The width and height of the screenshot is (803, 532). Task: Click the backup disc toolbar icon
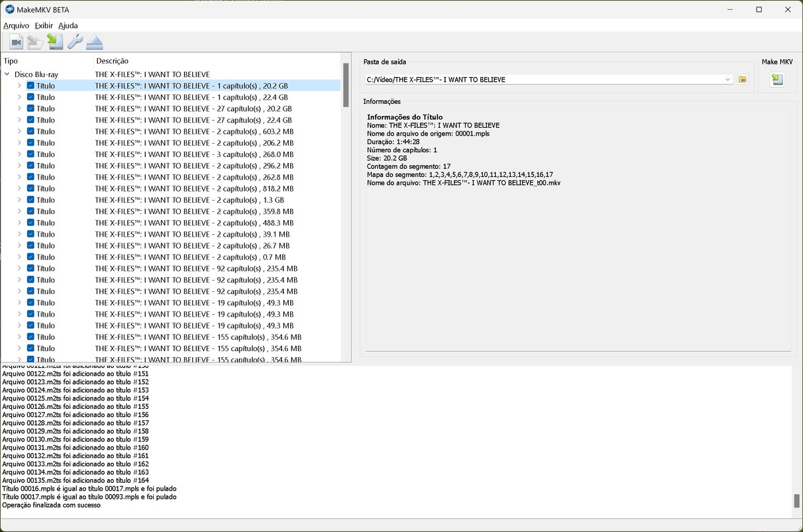coord(35,42)
